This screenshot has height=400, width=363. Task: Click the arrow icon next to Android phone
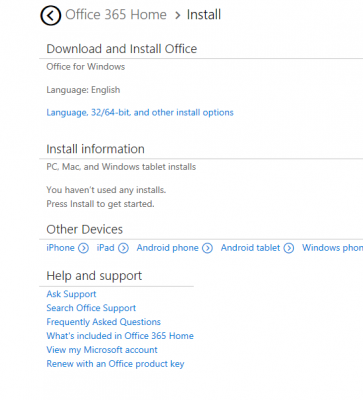207,248
